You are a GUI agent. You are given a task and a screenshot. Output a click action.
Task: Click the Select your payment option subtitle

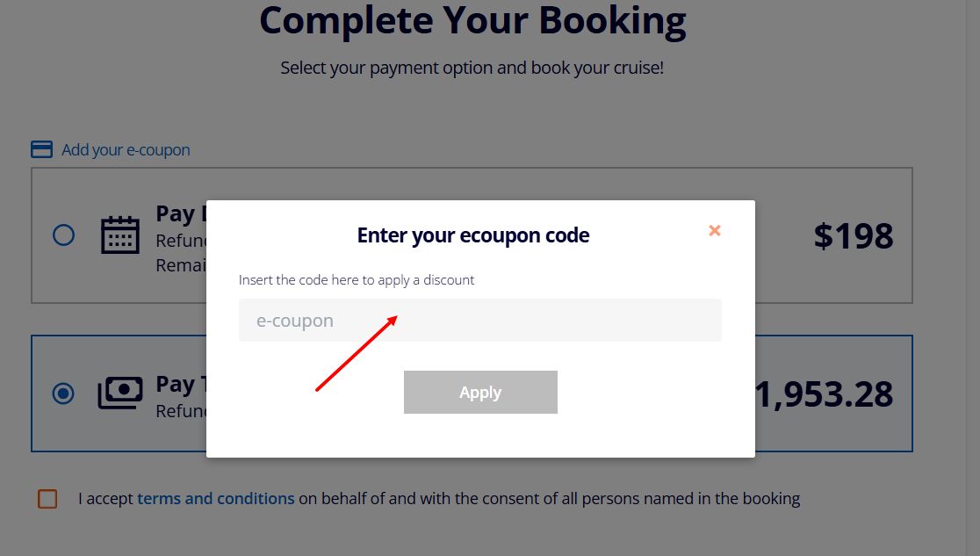(x=472, y=67)
